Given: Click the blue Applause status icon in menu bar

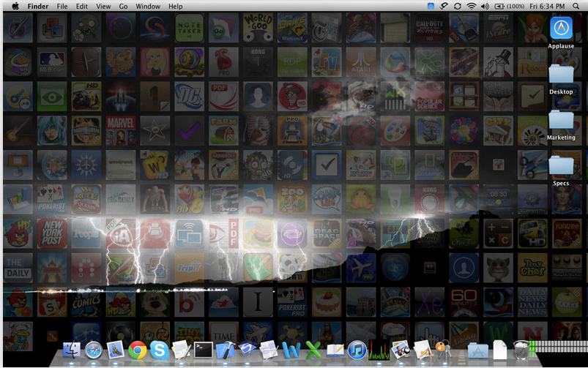Looking at the screenshot, I should point(431,6).
